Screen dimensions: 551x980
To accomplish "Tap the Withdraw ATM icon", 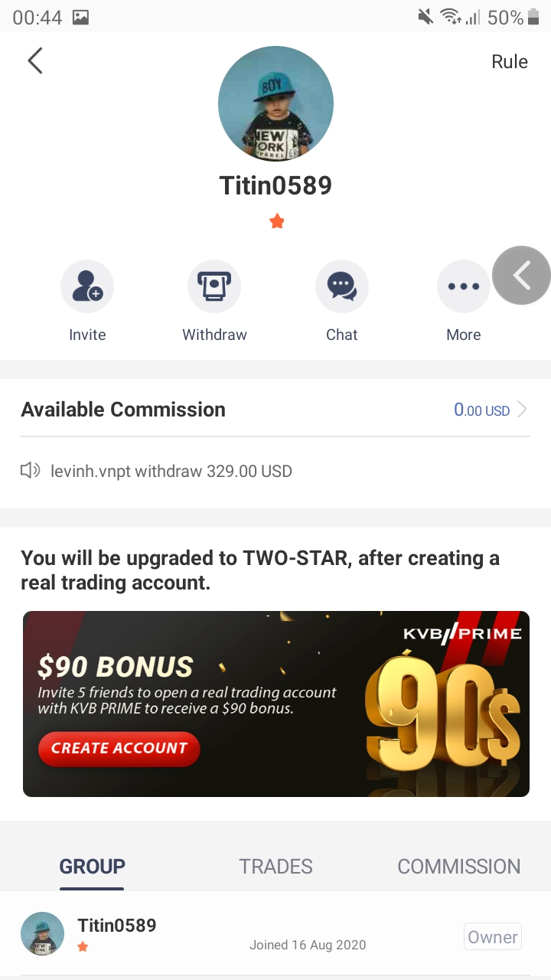I will point(214,286).
